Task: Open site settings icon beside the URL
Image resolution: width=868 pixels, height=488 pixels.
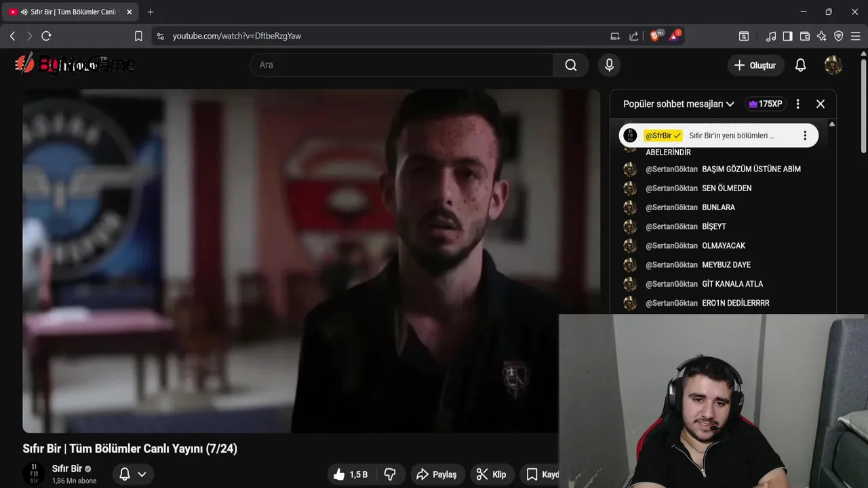Action: (x=160, y=36)
